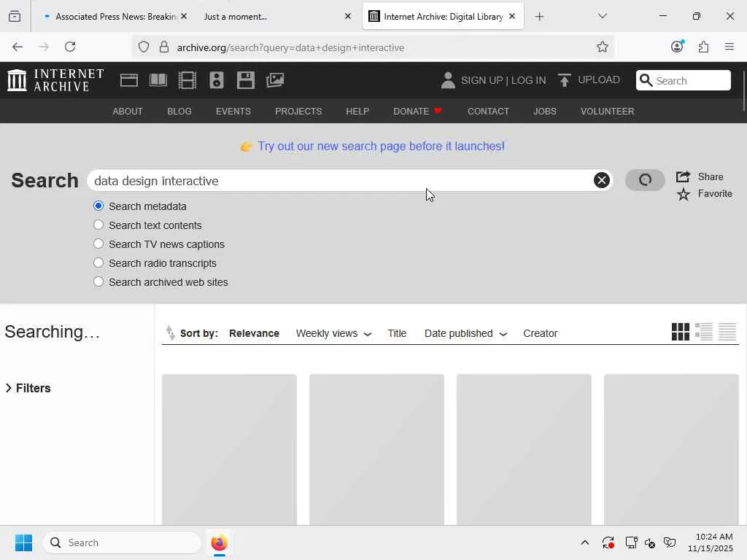Image resolution: width=747 pixels, height=560 pixels.
Task: Sort results by Relevance
Action: click(x=254, y=333)
